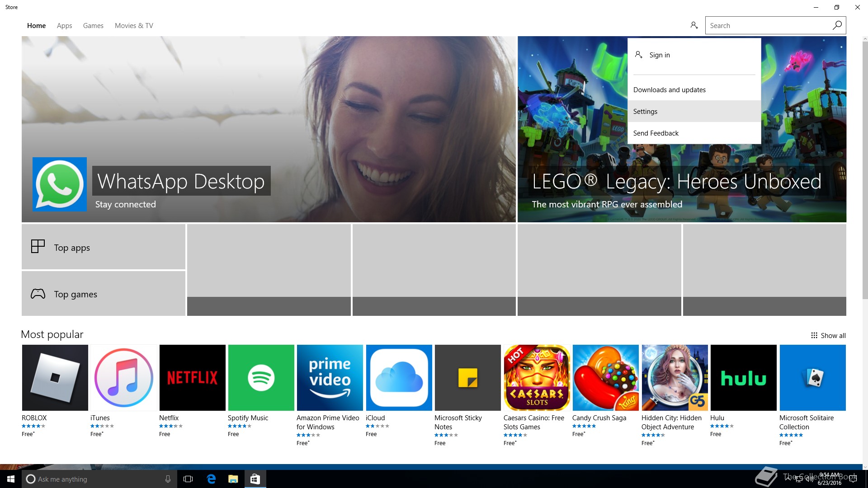Open the WhatsApp Desktop title

(x=181, y=181)
